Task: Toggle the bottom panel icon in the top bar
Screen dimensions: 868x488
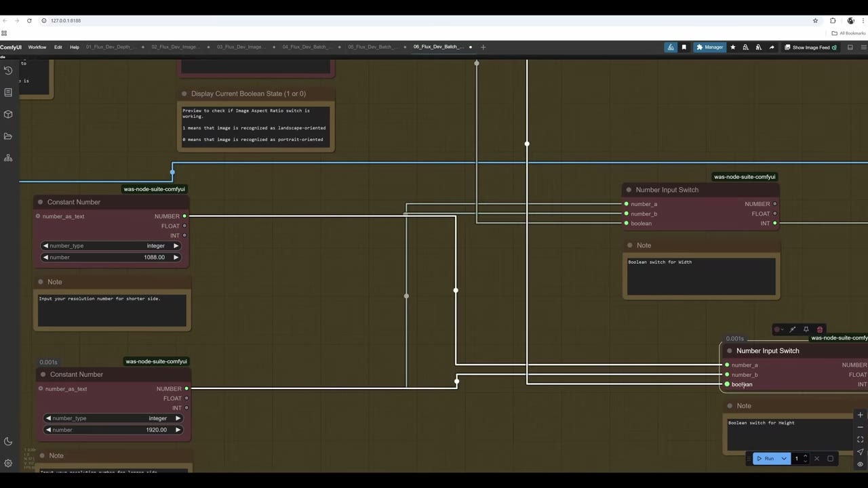Action: coord(850,47)
